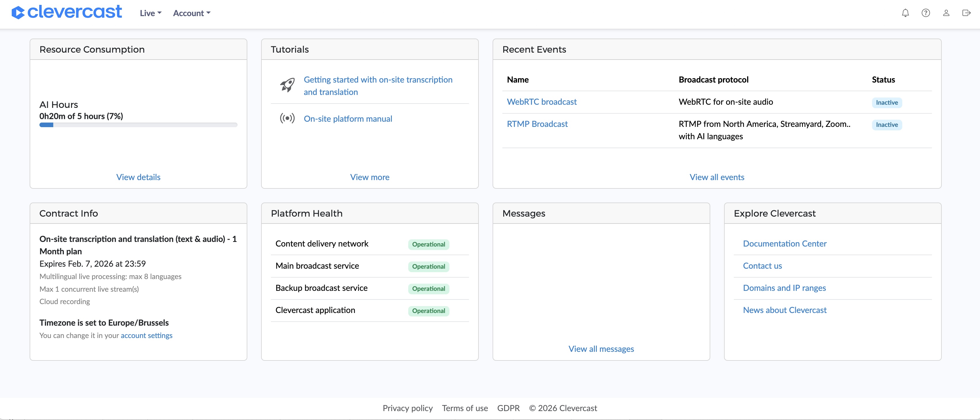
Task: Open the WebRTC broadcast event
Action: 541,102
